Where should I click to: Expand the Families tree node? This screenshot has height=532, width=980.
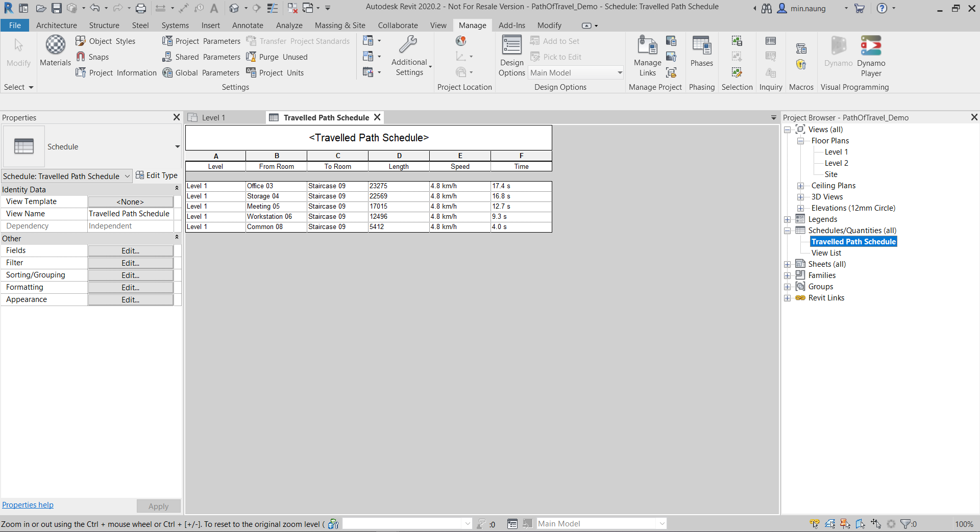pyautogui.click(x=787, y=275)
